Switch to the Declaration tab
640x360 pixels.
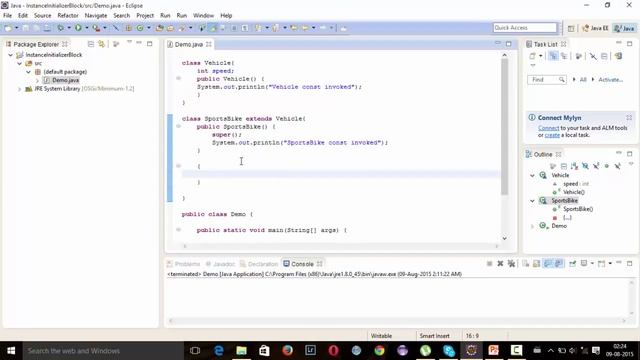click(259, 264)
